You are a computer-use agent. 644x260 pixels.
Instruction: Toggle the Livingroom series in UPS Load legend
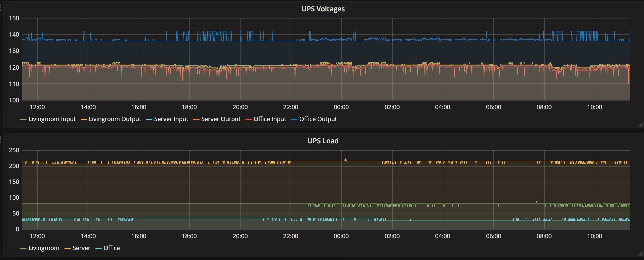click(44, 248)
